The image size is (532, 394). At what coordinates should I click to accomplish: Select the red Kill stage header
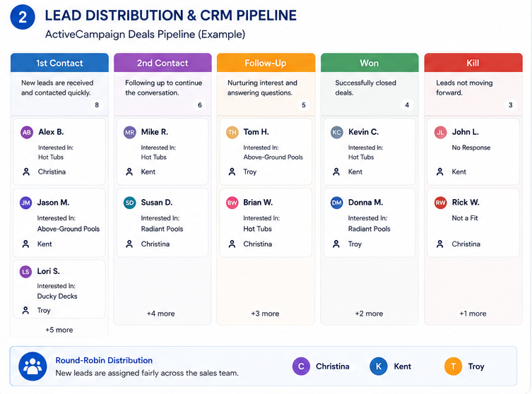click(473, 63)
